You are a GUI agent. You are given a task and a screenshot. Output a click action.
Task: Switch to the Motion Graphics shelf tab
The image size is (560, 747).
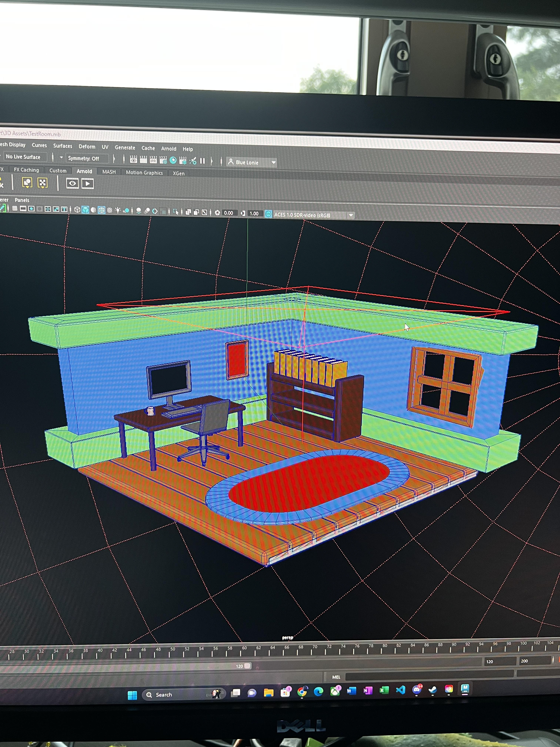click(x=144, y=173)
